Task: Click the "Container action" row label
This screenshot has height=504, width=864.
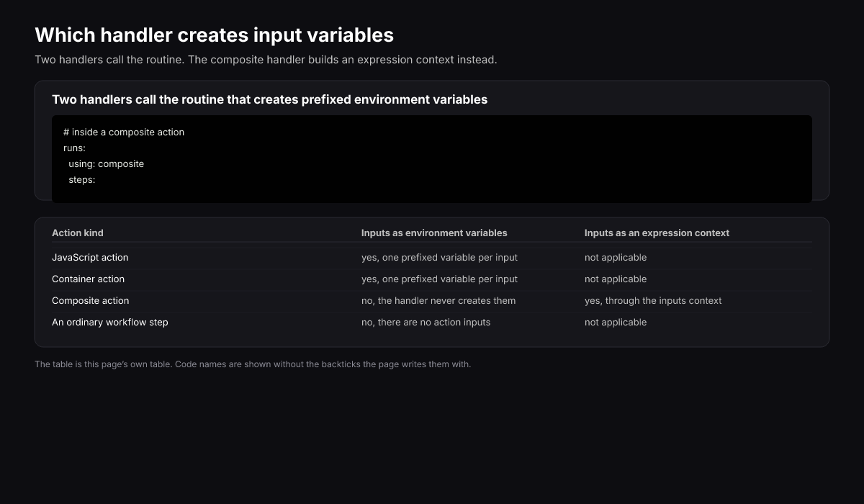Action: (88, 279)
